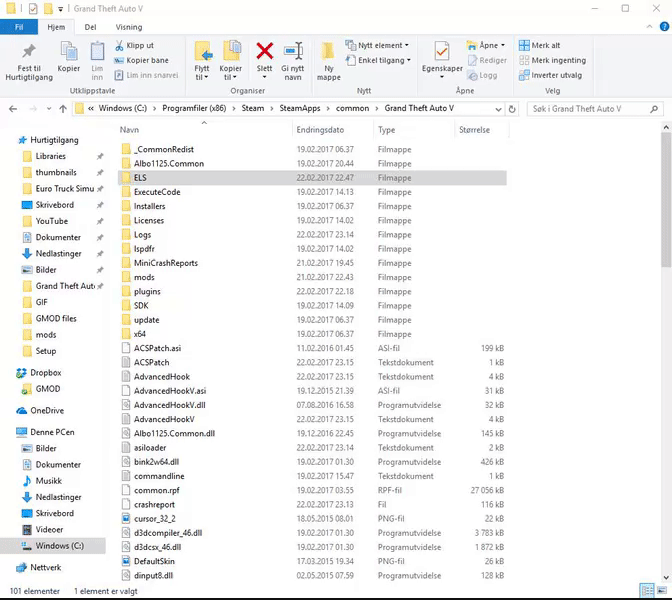Select the lspdfr folder row
The height and width of the screenshot is (600, 672).
click(x=312, y=249)
